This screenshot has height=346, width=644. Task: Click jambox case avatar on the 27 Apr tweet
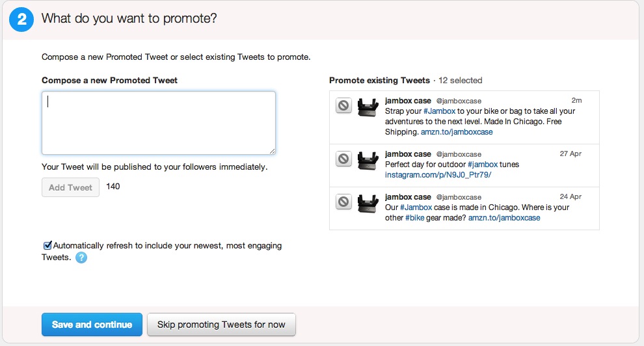click(x=368, y=161)
